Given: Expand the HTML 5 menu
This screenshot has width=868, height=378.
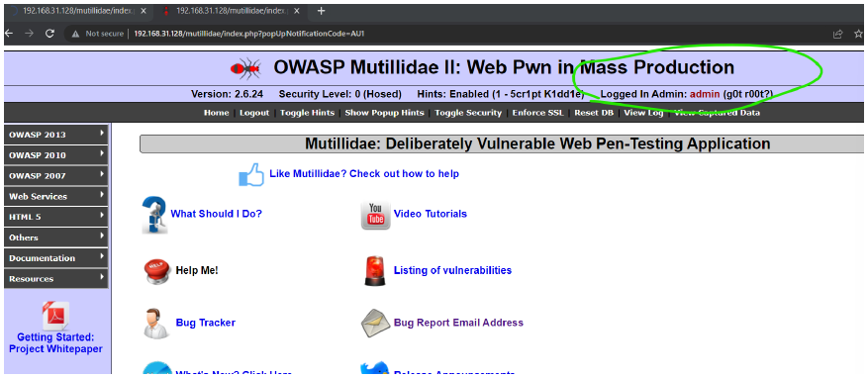Looking at the screenshot, I should click(55, 217).
